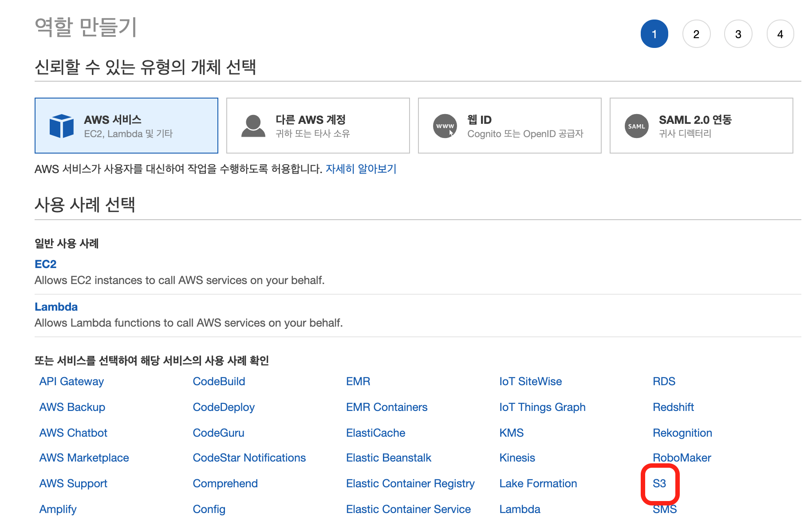
Task: Jump to step 4 indicator
Action: coord(780,34)
